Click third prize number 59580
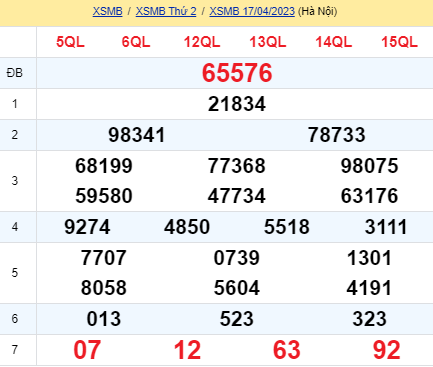433x367 pixels. pyautogui.click(x=104, y=196)
